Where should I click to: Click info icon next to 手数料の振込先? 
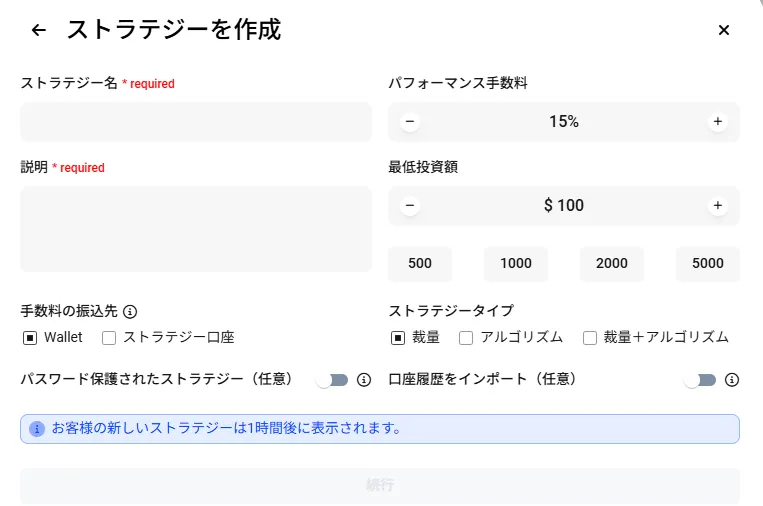[130, 311]
